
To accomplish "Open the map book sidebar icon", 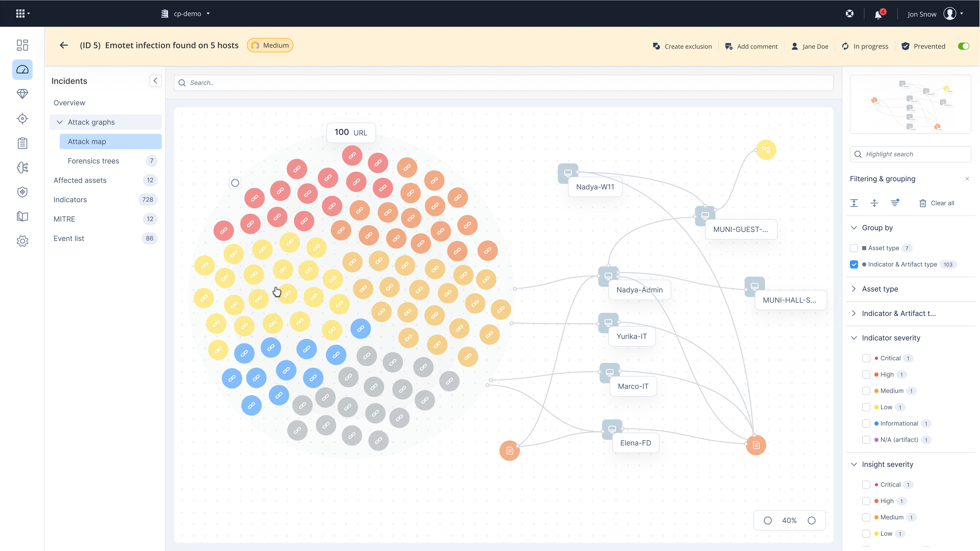I will [22, 216].
